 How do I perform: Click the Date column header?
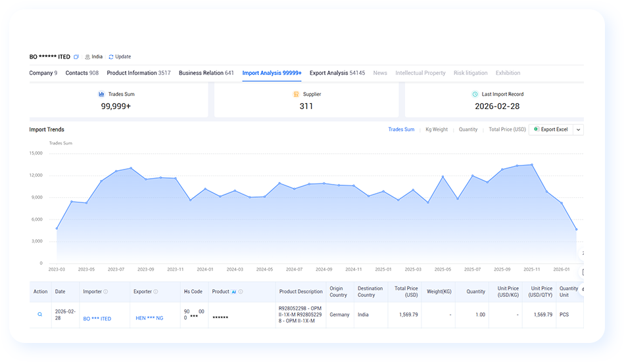[60, 292]
